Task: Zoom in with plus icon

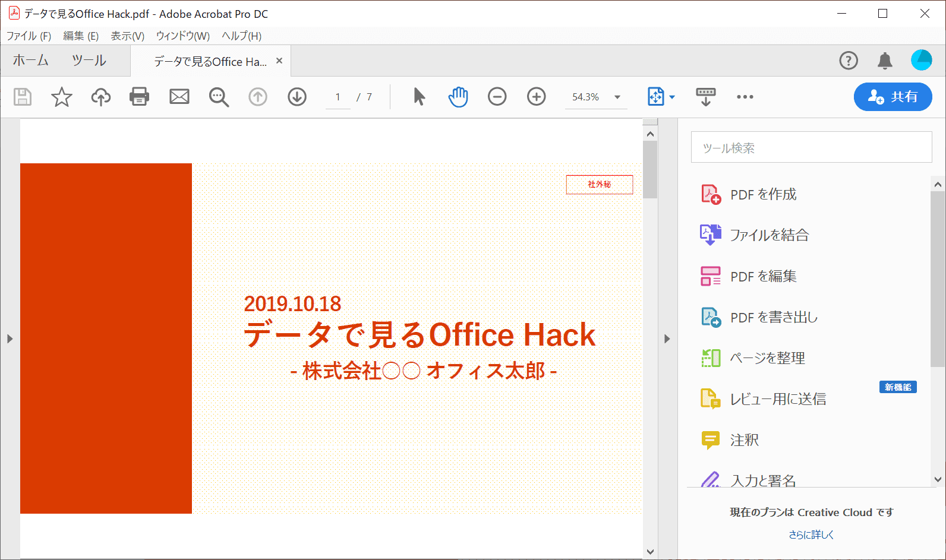Action: pos(537,97)
